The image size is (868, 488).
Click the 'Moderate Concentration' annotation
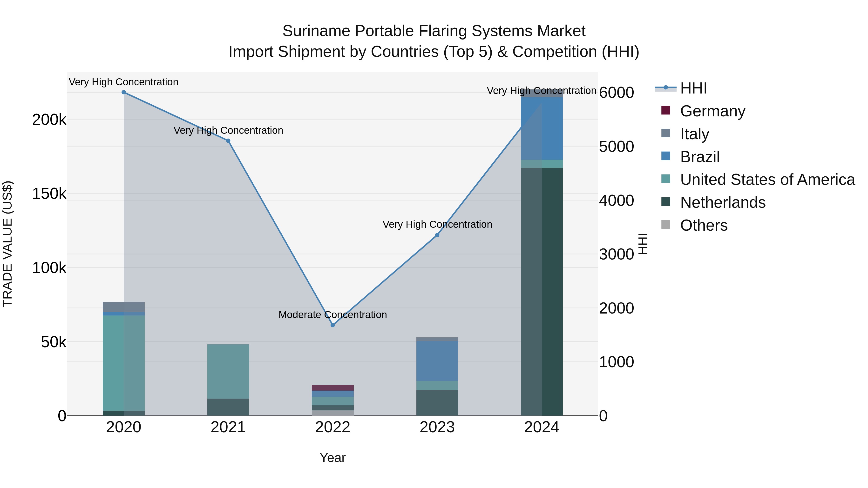tap(332, 314)
